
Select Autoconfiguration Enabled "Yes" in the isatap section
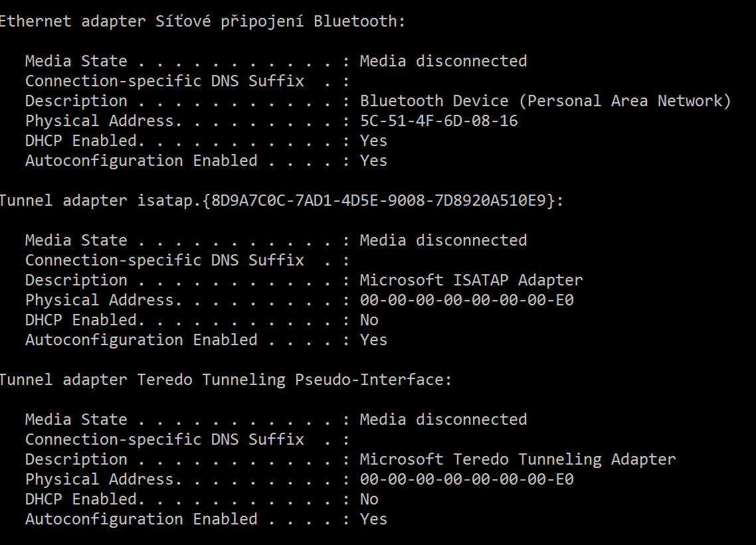click(x=373, y=340)
